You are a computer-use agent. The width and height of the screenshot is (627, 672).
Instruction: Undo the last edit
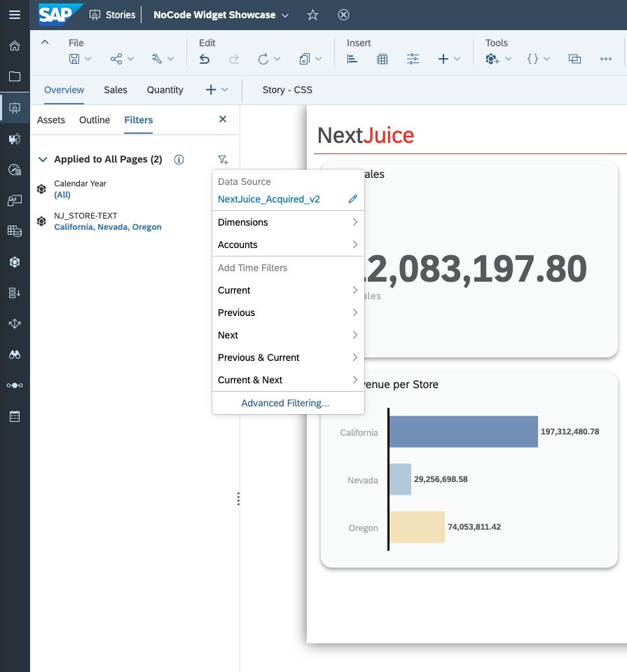[204, 59]
